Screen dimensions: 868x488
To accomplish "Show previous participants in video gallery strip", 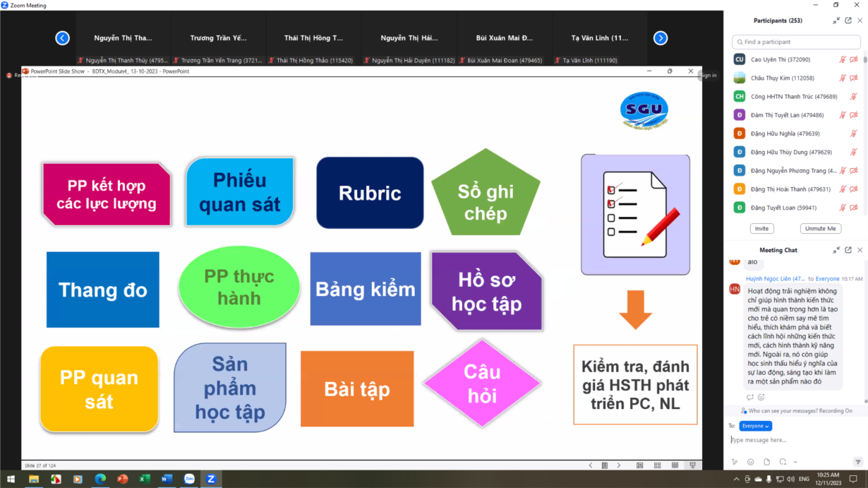I will [63, 38].
